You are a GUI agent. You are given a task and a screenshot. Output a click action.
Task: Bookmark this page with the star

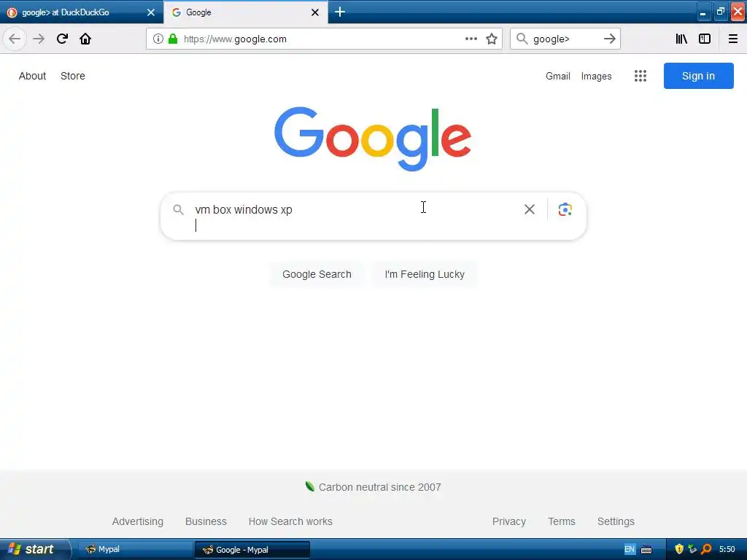click(492, 39)
